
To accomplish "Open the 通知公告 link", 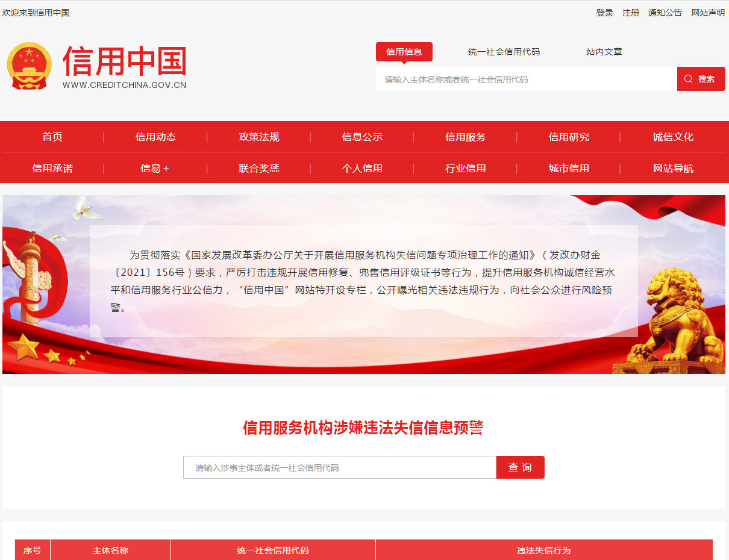I will 665,13.
